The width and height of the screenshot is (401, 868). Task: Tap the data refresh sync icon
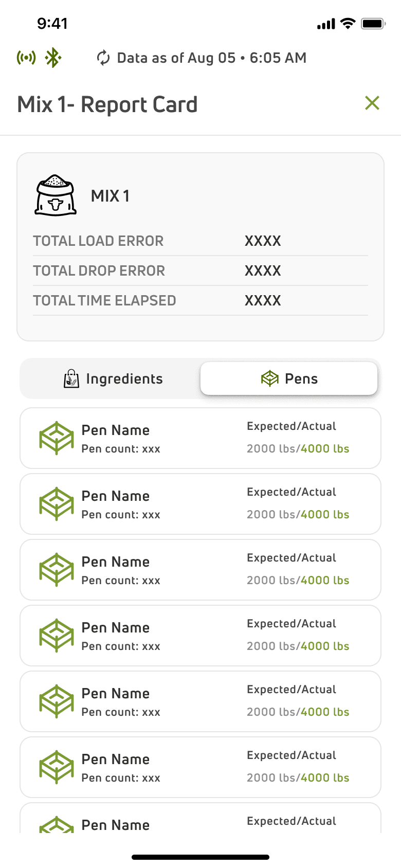point(103,58)
